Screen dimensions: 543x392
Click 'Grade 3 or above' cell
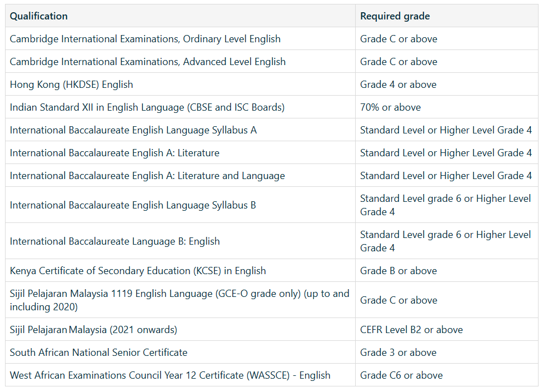447,352
